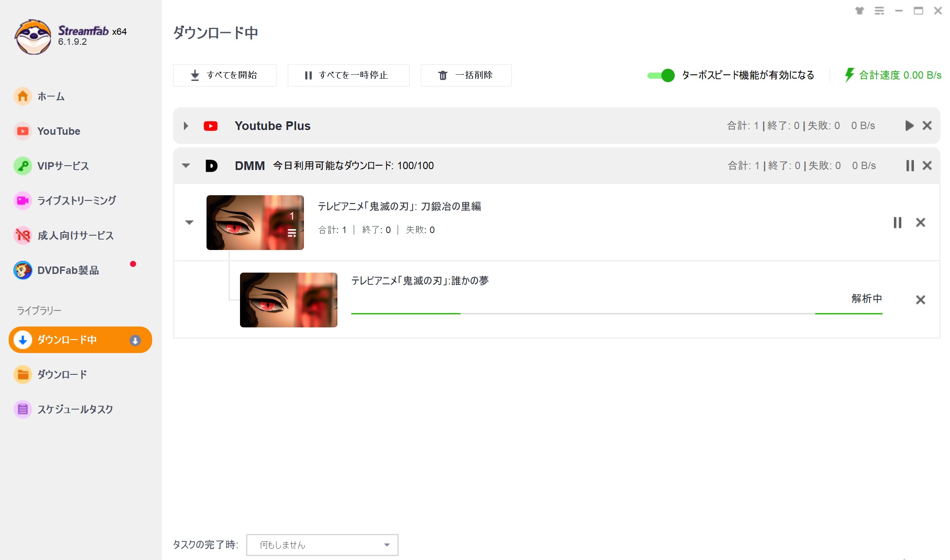Viewport: 950px width, 560px height.
Task: Click the download count badge on ダウンロード中
Action: coord(135,340)
